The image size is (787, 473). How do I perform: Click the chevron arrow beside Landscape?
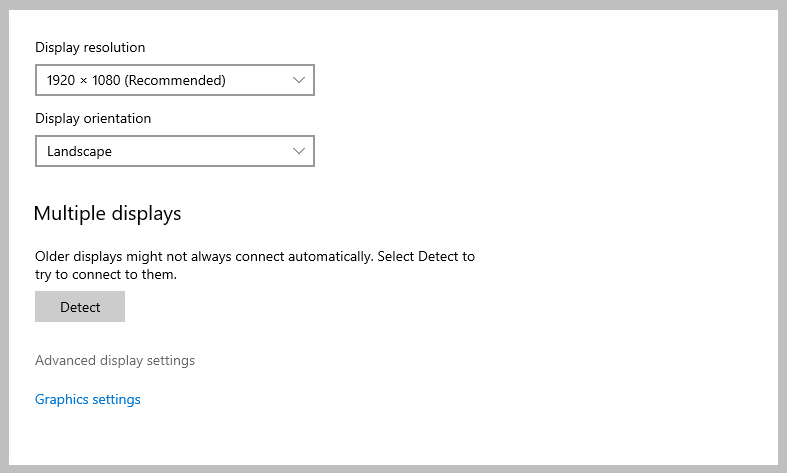point(299,151)
